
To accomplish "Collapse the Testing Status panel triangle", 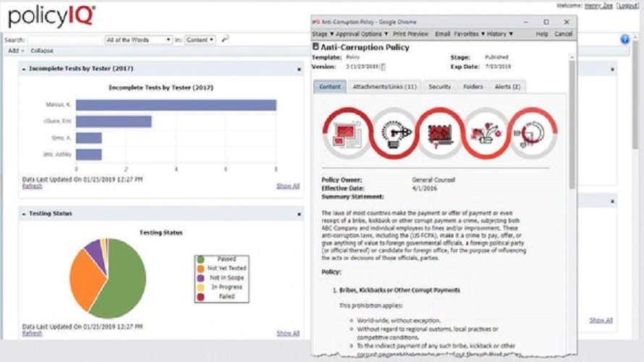I will click(x=24, y=214).
